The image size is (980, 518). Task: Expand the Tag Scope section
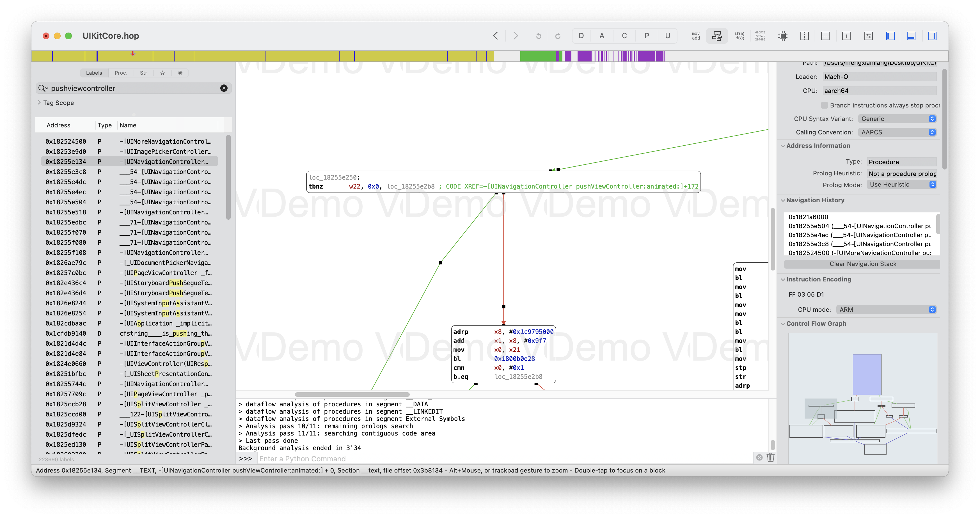coord(39,103)
